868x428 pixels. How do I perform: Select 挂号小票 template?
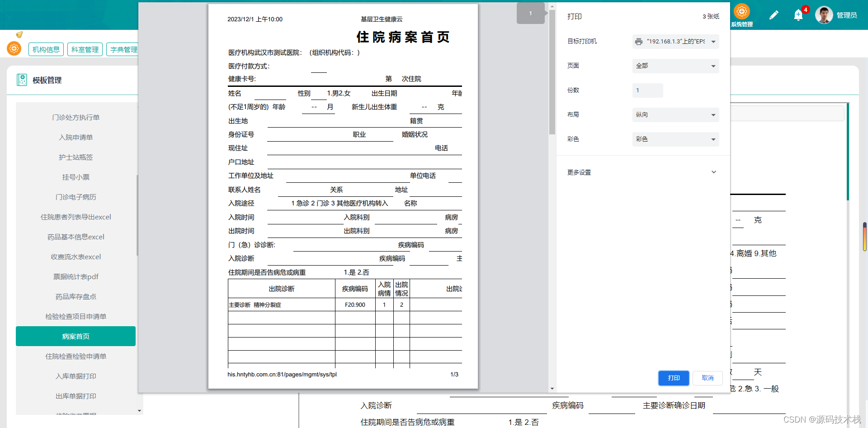76,177
